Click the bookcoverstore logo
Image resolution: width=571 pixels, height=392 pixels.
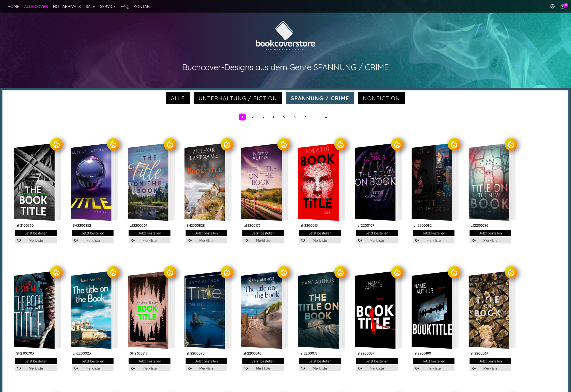pyautogui.click(x=285, y=36)
